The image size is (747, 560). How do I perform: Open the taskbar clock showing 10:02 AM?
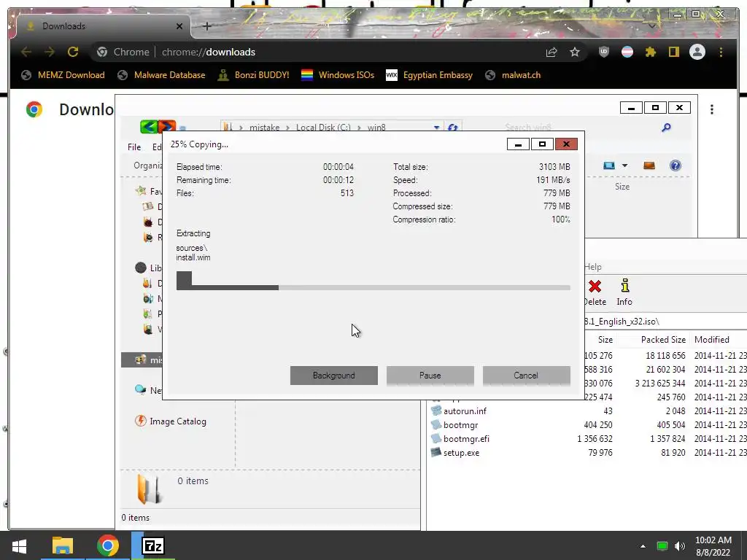[x=713, y=546]
